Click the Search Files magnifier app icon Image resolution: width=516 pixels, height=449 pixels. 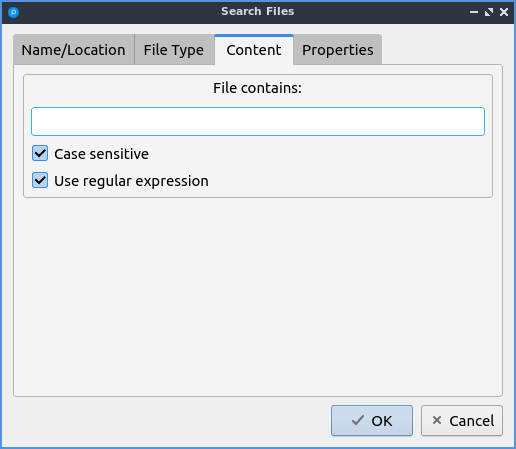coord(13,12)
